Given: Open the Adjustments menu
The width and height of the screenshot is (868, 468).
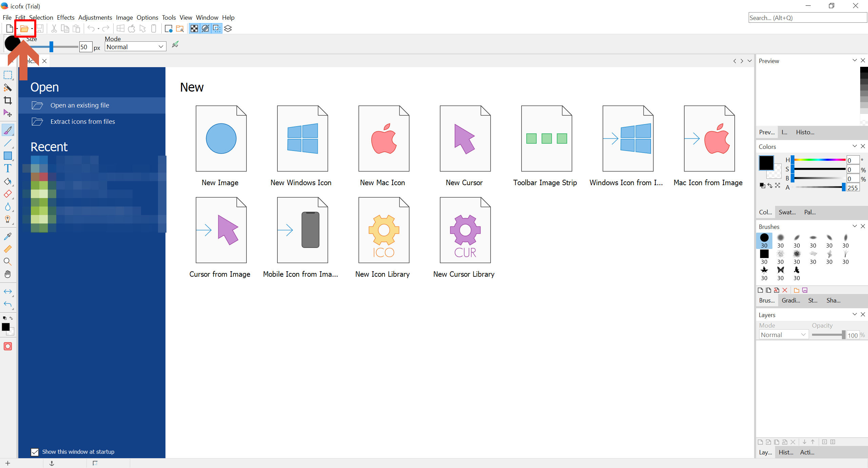Looking at the screenshot, I should click(95, 17).
